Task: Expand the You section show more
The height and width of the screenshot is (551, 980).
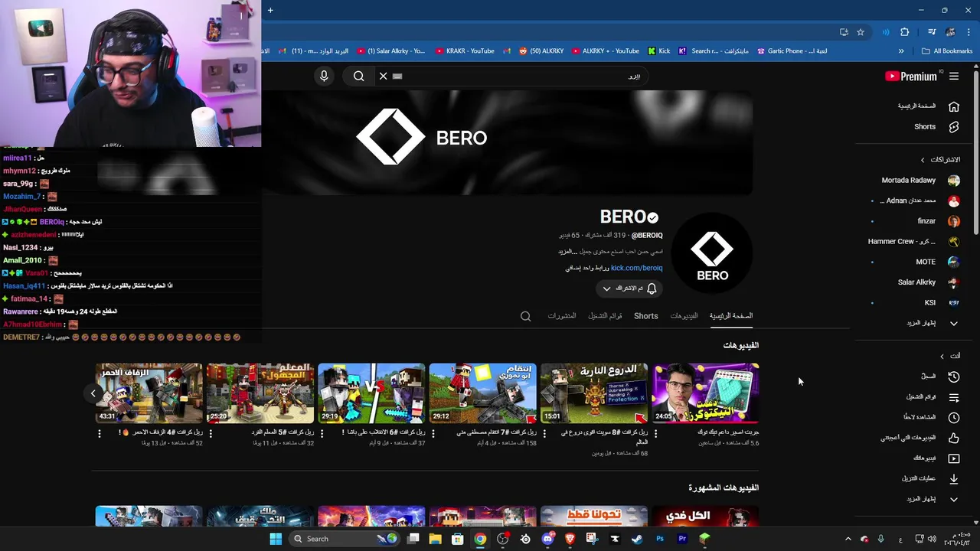Action: [932, 499]
